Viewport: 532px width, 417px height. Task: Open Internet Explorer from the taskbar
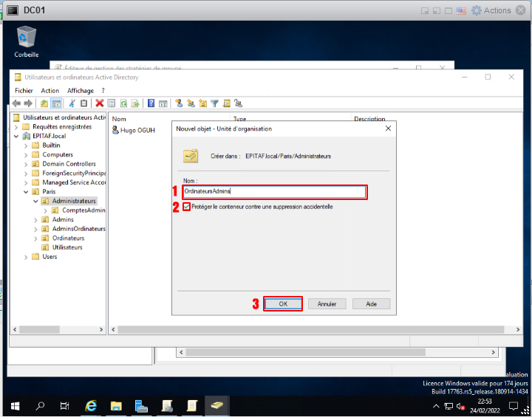pyautogui.click(x=92, y=406)
